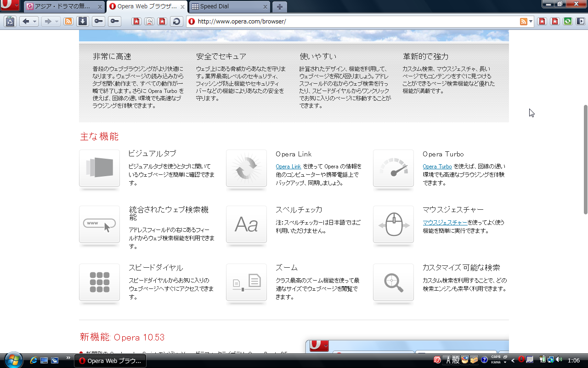Open the downloads arrow icon
Image resolution: width=588 pixels, height=368 pixels.
click(x=82, y=21)
